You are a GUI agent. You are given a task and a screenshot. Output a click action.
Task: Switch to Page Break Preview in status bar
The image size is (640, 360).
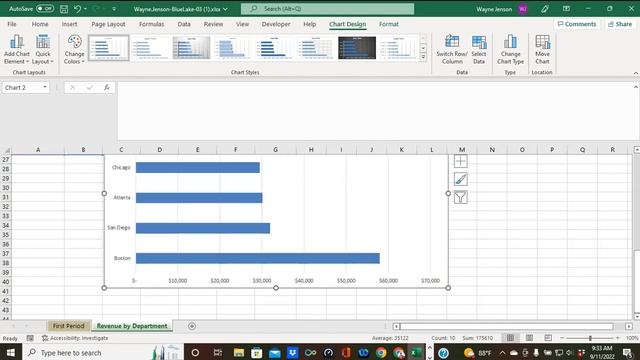[x=548, y=338]
